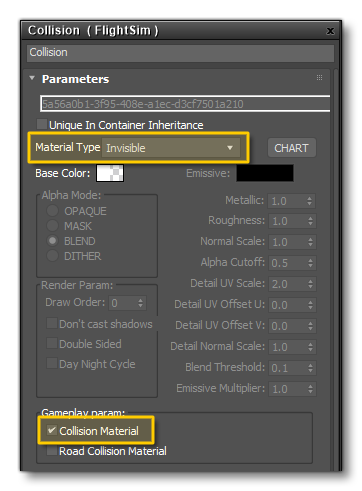The image size is (362, 491).
Task: Click the Roughness value field
Action: pos(287,221)
